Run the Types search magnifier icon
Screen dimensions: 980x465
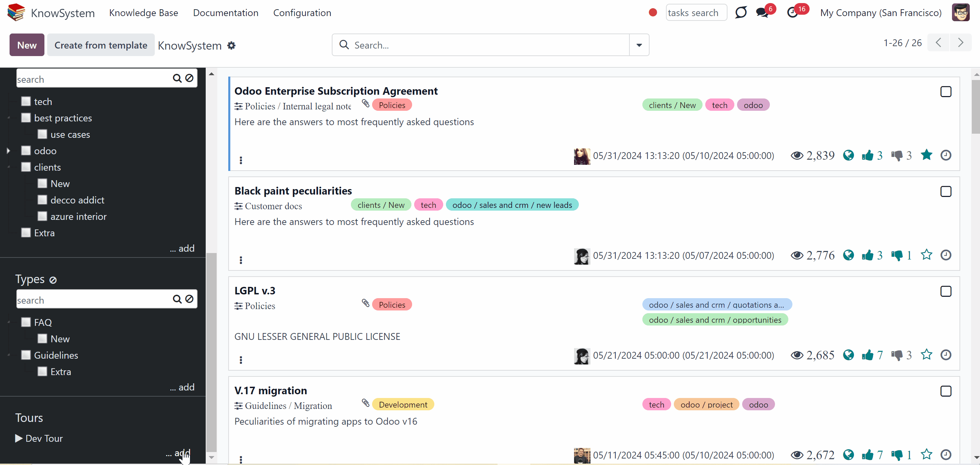click(x=177, y=299)
